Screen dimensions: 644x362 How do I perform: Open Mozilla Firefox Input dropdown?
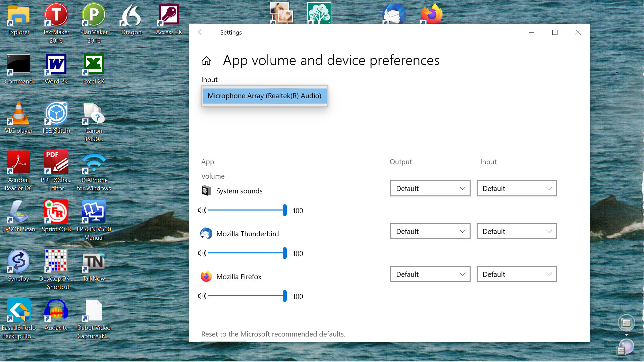(x=517, y=274)
